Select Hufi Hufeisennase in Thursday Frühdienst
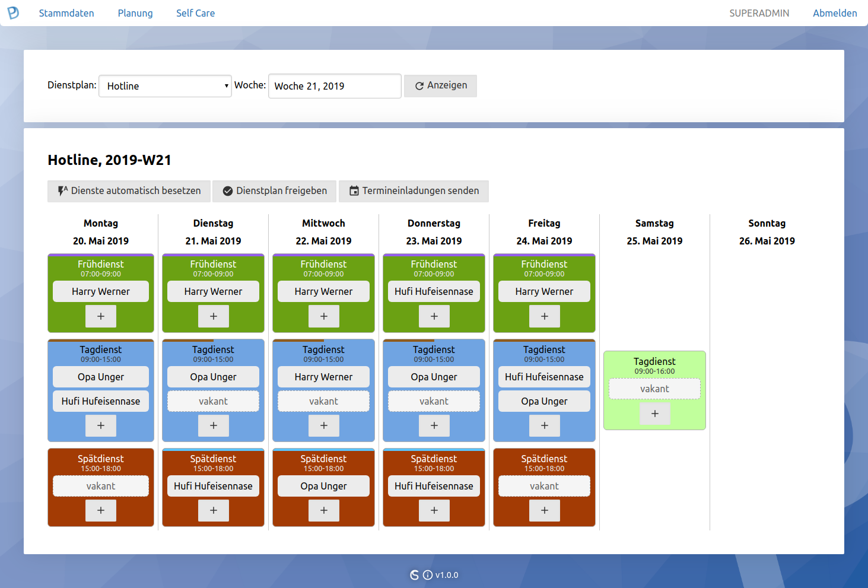The width and height of the screenshot is (868, 588). click(x=434, y=291)
